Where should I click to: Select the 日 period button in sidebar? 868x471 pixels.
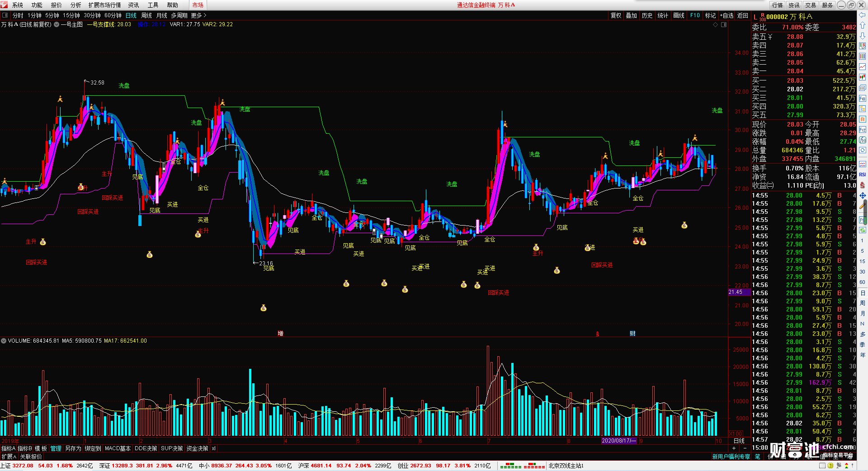pyautogui.click(x=863, y=293)
